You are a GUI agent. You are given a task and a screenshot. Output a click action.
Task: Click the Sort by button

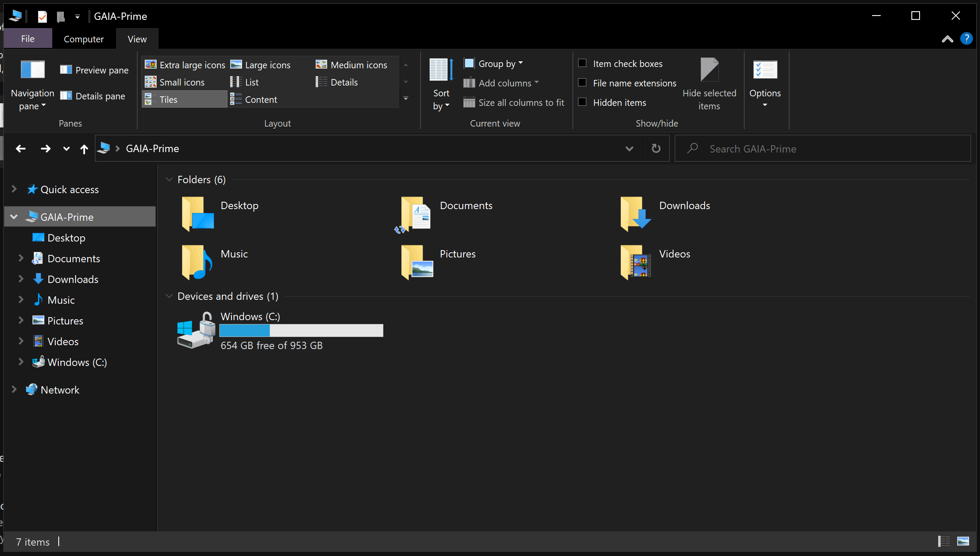[x=441, y=84]
